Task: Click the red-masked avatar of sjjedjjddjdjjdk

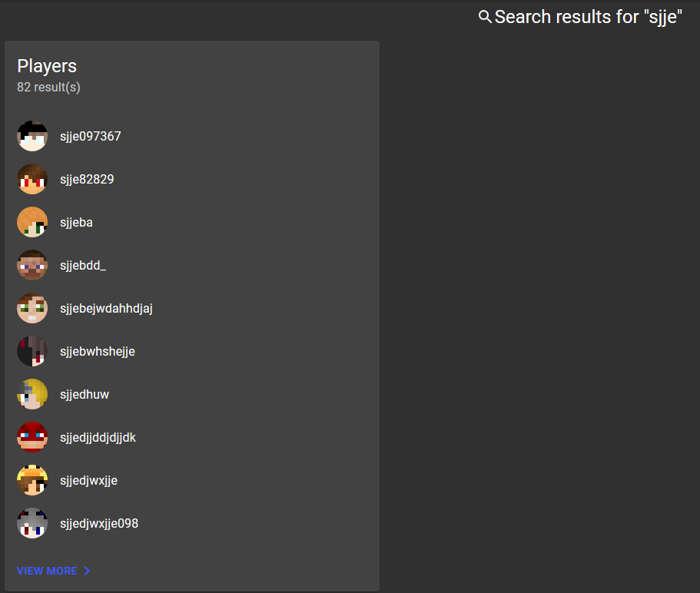Action: click(x=32, y=437)
